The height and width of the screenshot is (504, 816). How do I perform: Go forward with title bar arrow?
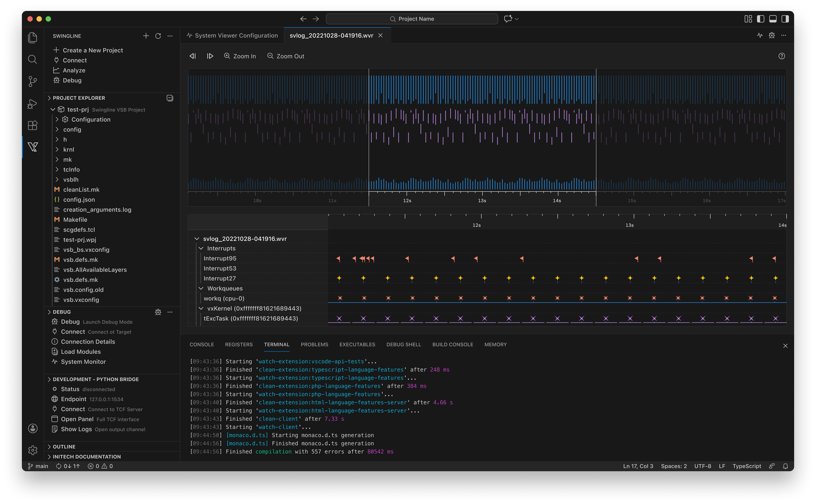[316, 19]
